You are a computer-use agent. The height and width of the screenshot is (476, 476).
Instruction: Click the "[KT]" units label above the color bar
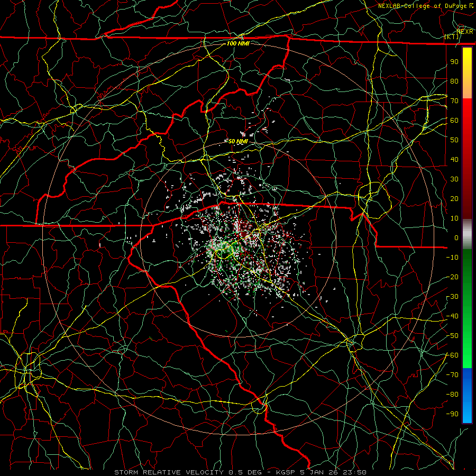coord(452,36)
